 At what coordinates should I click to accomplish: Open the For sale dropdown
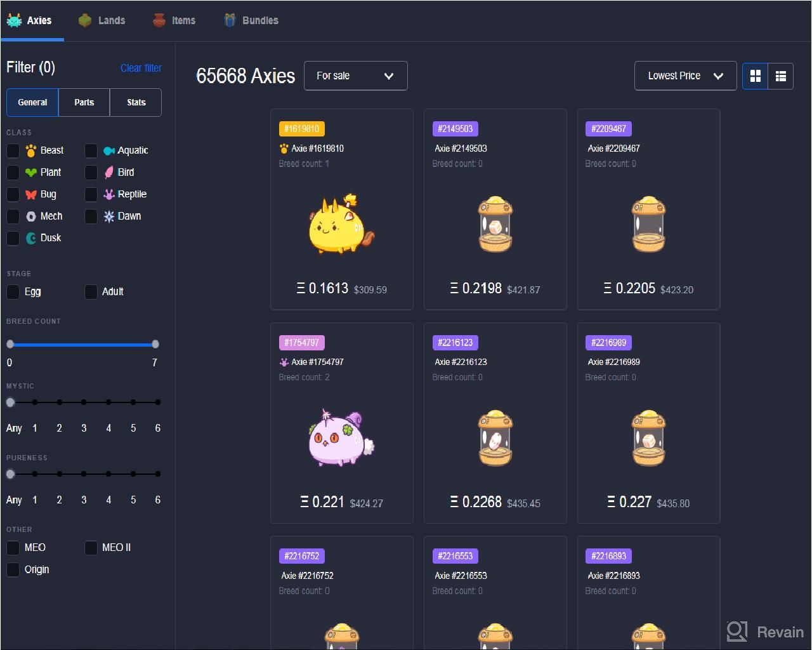355,76
